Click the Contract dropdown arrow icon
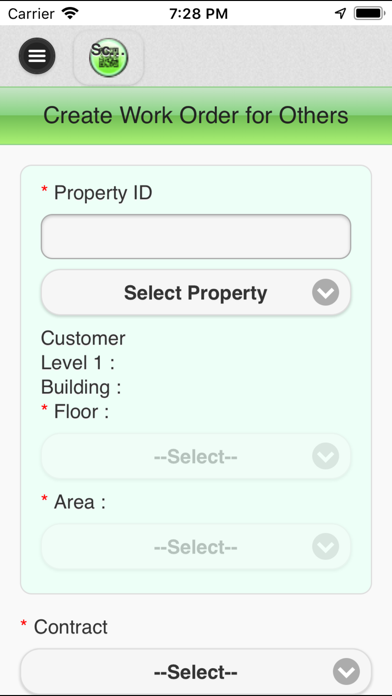This screenshot has height=696, width=392. click(x=346, y=672)
